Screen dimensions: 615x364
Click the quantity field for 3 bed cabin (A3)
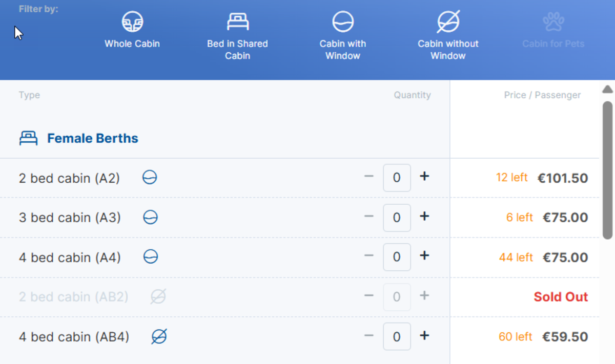[x=397, y=218]
